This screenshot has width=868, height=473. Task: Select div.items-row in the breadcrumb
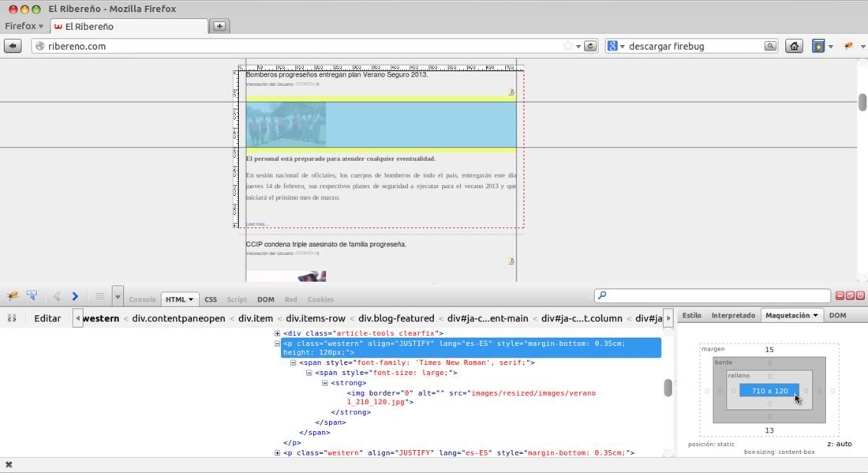(x=316, y=318)
